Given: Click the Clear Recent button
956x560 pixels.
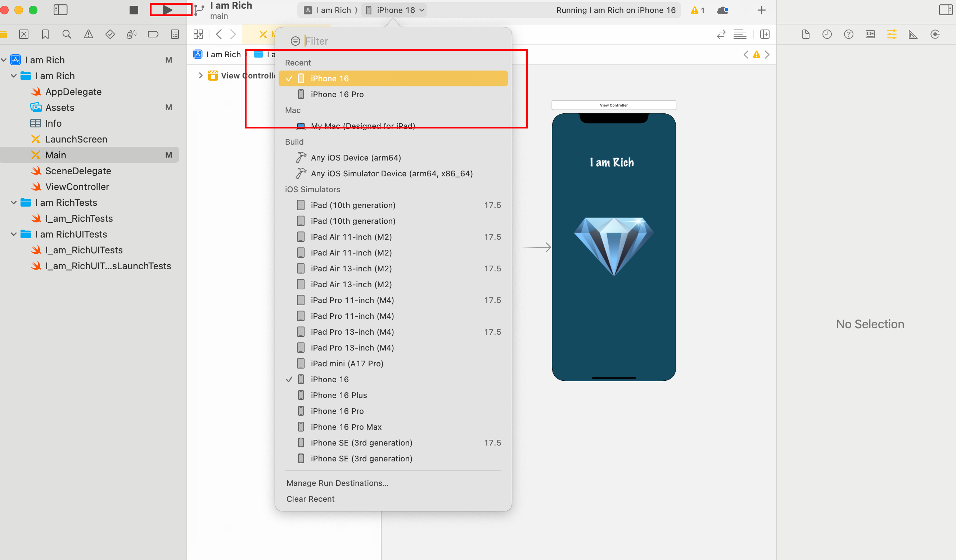Looking at the screenshot, I should pos(310,499).
